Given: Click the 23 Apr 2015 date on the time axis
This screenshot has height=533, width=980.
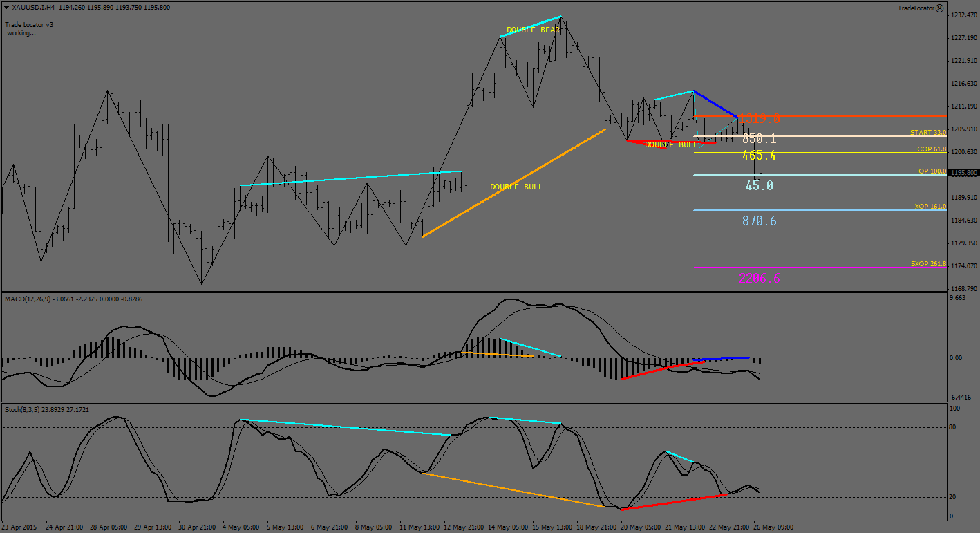Looking at the screenshot, I should (x=20, y=527).
